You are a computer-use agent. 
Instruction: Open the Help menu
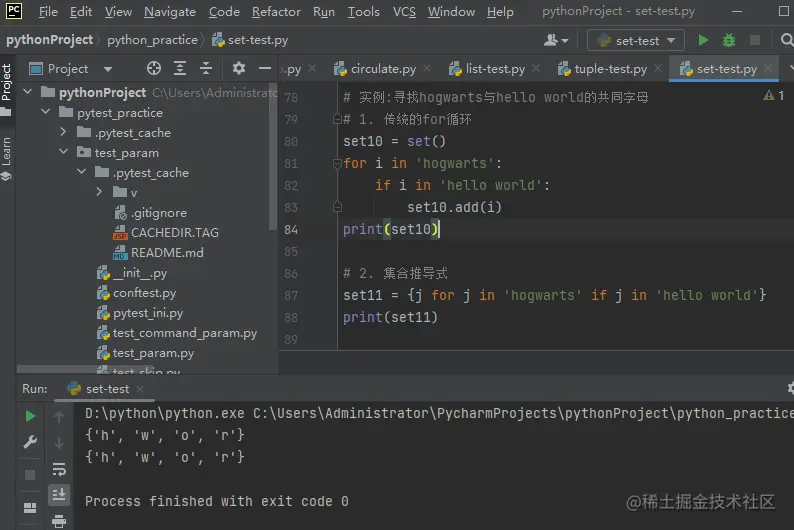click(x=500, y=12)
